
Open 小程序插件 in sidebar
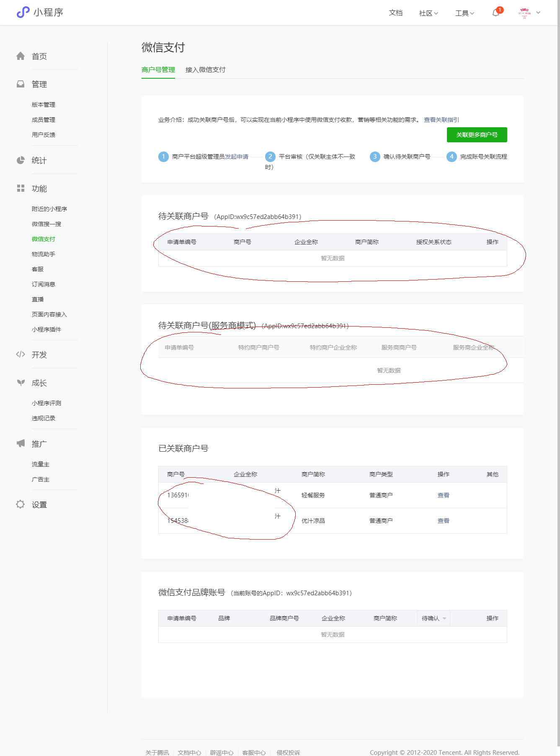coord(46,329)
